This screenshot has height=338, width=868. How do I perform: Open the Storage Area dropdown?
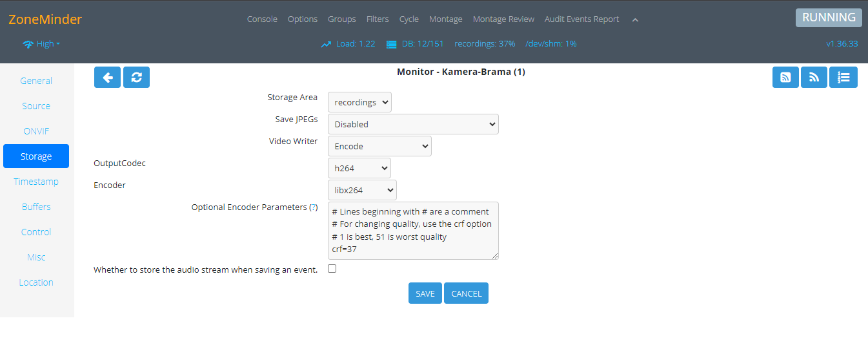(x=359, y=102)
